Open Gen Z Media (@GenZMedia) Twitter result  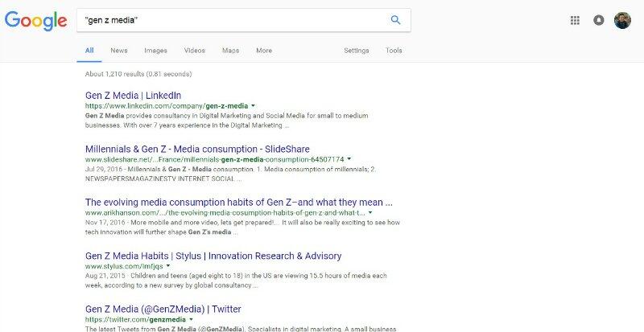click(x=163, y=309)
